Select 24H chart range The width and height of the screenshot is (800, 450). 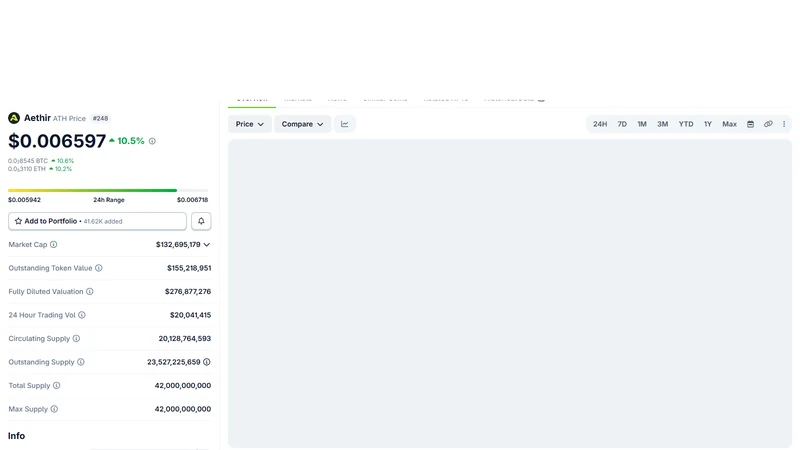(x=600, y=124)
